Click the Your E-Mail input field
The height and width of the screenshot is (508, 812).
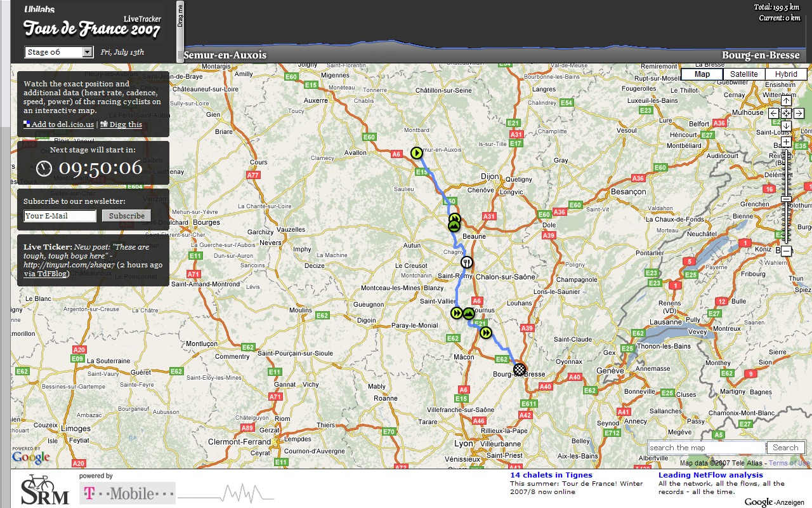60,216
